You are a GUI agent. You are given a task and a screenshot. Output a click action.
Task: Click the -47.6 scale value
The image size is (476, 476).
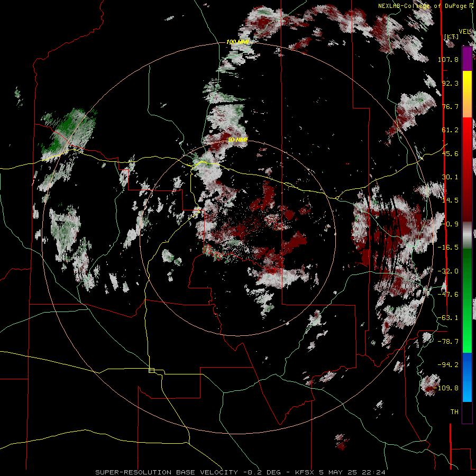pos(448,295)
